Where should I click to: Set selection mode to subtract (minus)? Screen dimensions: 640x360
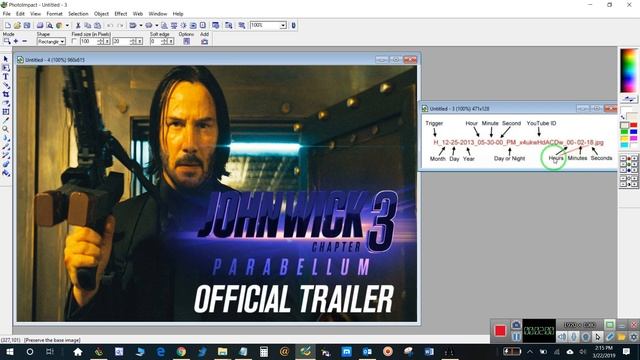[x=24, y=41]
